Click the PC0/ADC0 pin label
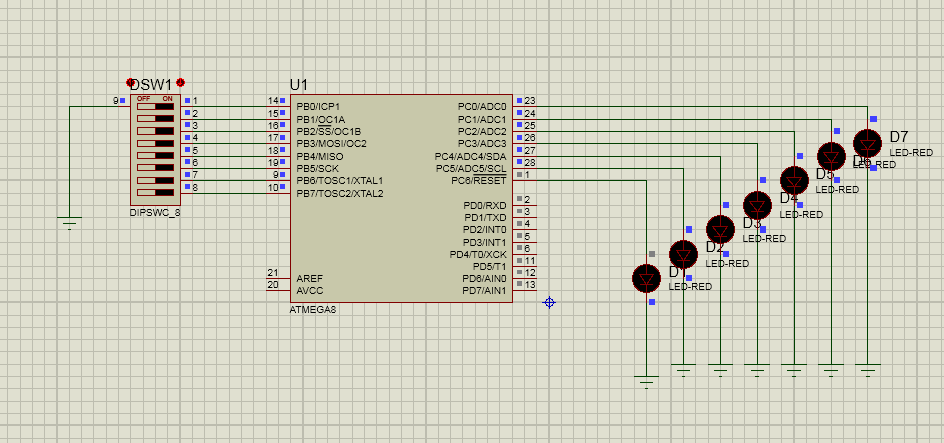 pyautogui.click(x=482, y=107)
